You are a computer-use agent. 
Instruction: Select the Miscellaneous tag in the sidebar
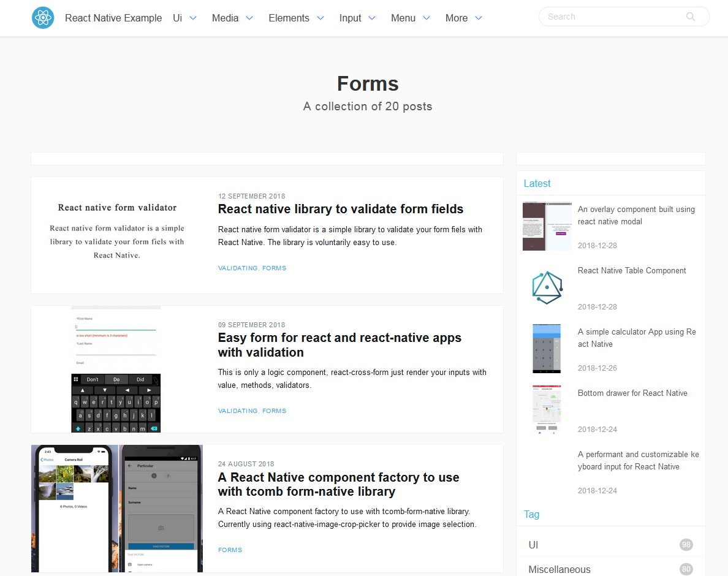tap(559, 569)
